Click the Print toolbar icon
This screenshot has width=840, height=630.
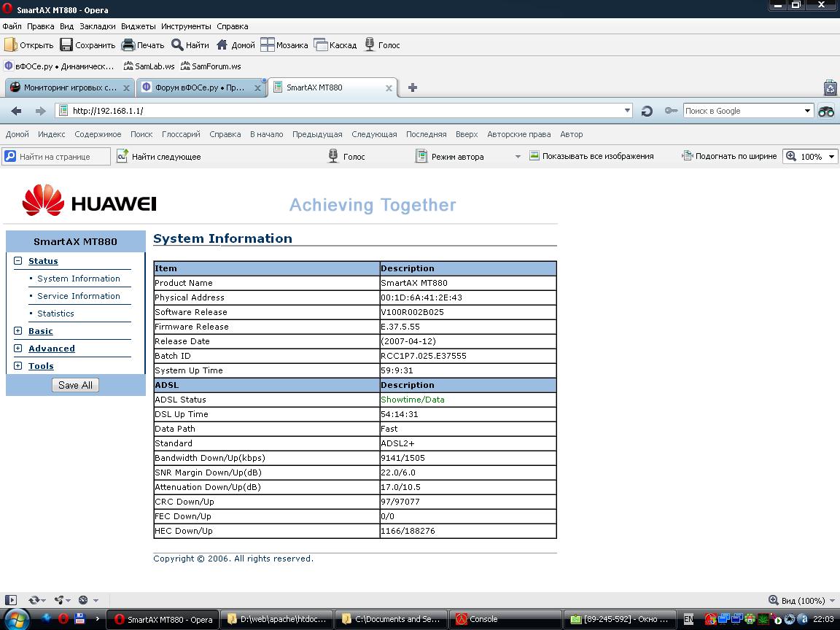[x=128, y=45]
